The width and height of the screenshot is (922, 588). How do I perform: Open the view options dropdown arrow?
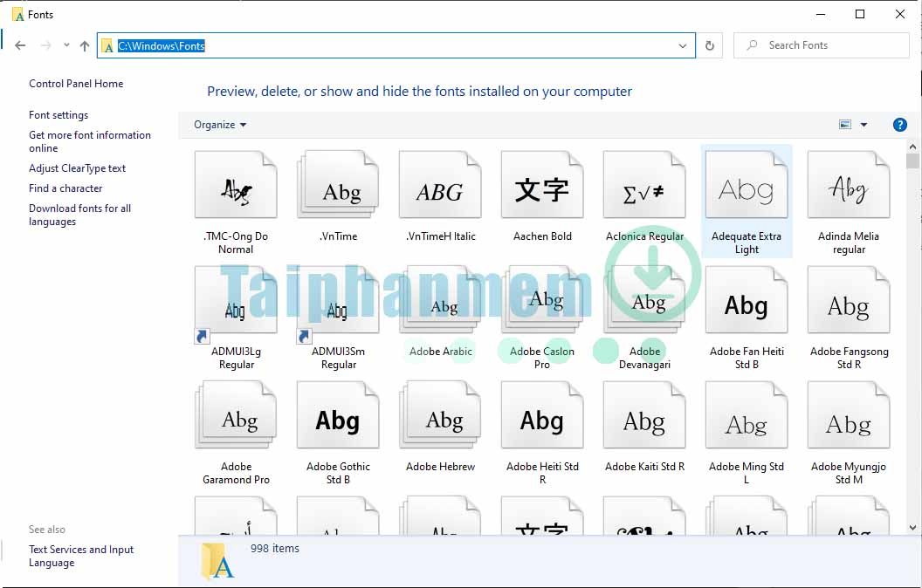(864, 125)
